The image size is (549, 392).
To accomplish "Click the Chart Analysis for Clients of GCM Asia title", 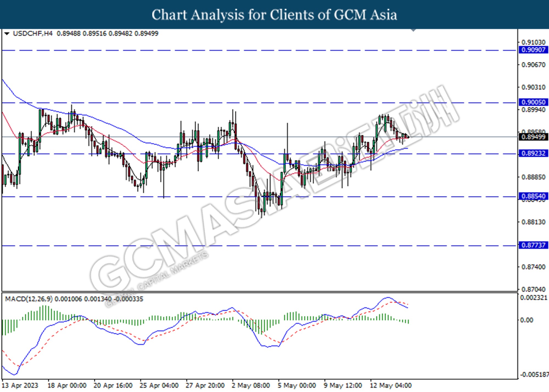I will point(274,15).
